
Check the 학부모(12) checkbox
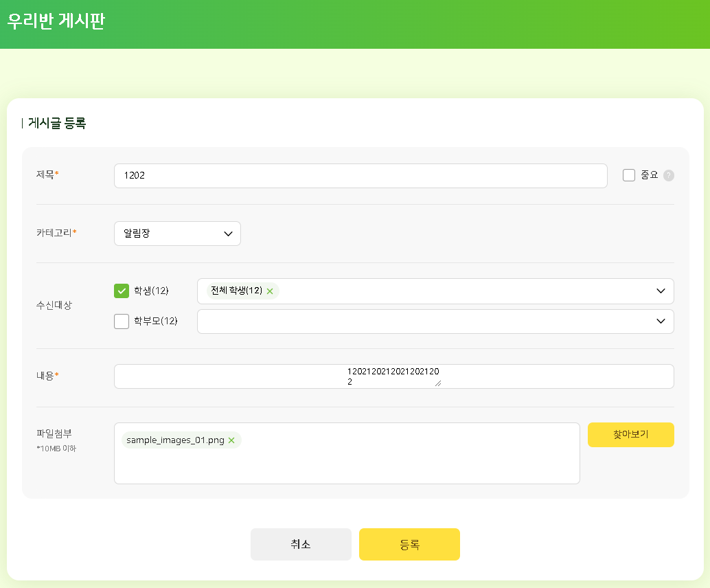click(122, 321)
